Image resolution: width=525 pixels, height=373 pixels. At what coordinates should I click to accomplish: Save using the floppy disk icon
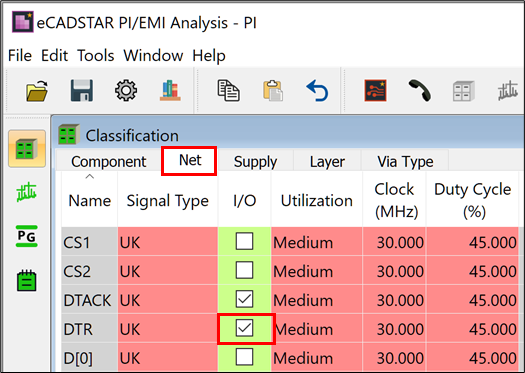pos(82,90)
